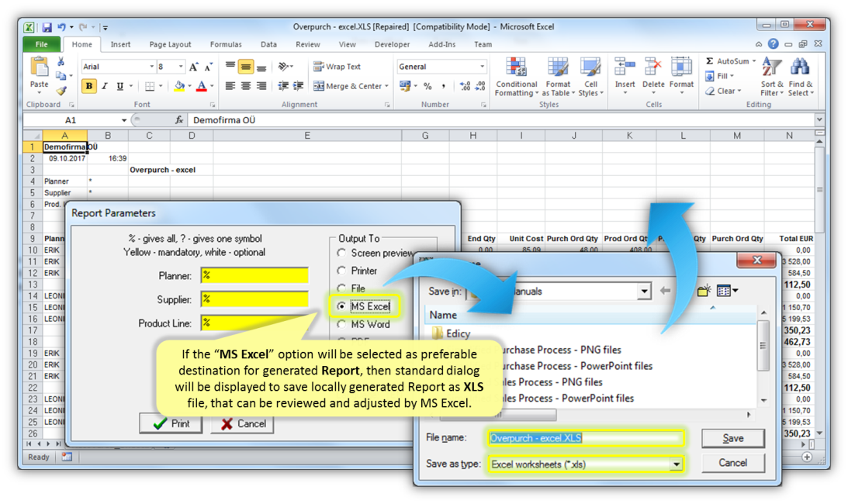Click the Excel Help question mark icon

point(774,43)
